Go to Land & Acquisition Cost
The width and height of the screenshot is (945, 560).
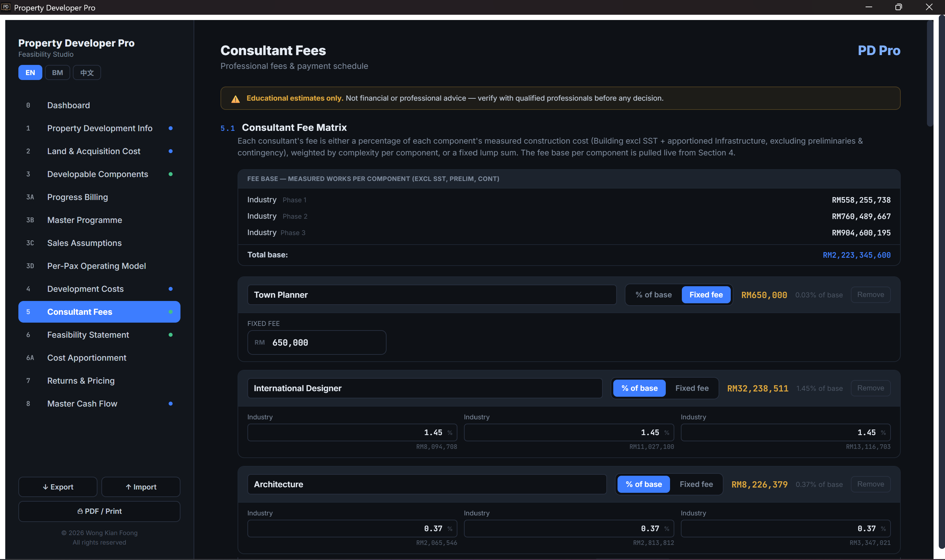tap(99, 151)
